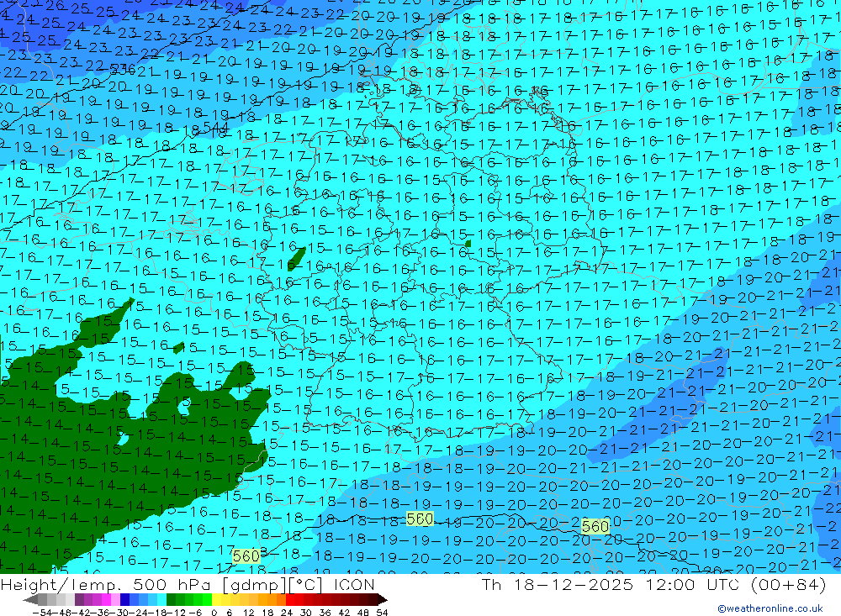The width and height of the screenshot is (841, 616).
Task: Pick the bright red swatch above 24
Action: [x=290, y=600]
